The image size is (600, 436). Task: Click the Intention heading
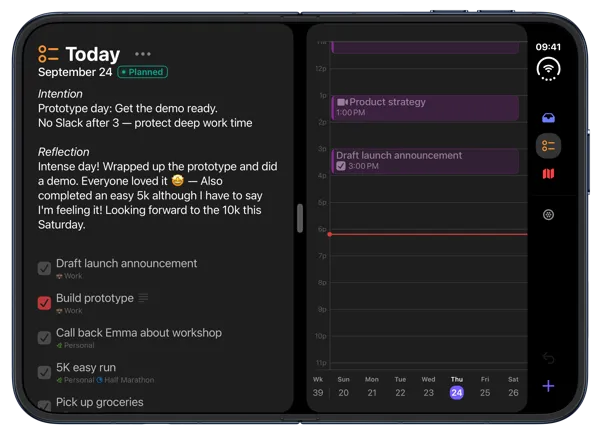pos(60,94)
